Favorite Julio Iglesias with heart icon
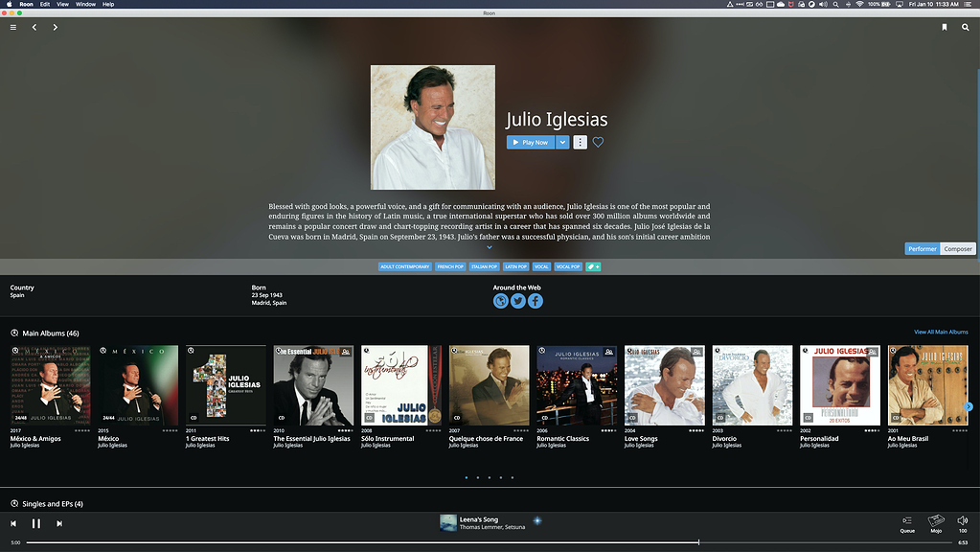The image size is (980, 552). [598, 143]
